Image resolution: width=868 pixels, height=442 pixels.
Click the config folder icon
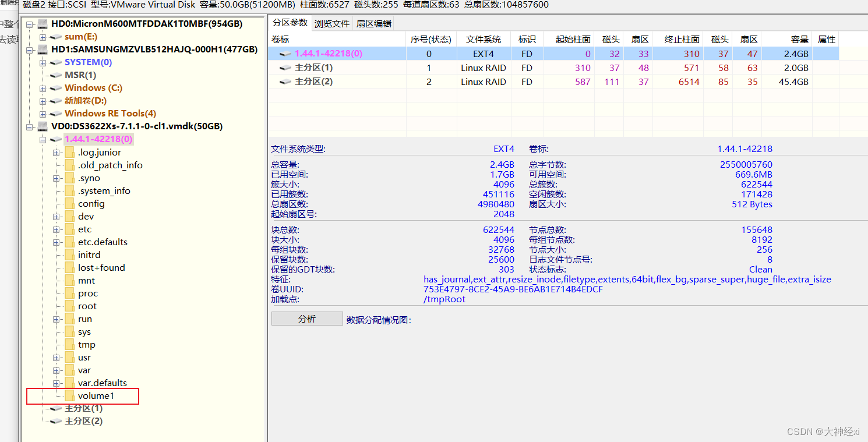click(x=70, y=204)
